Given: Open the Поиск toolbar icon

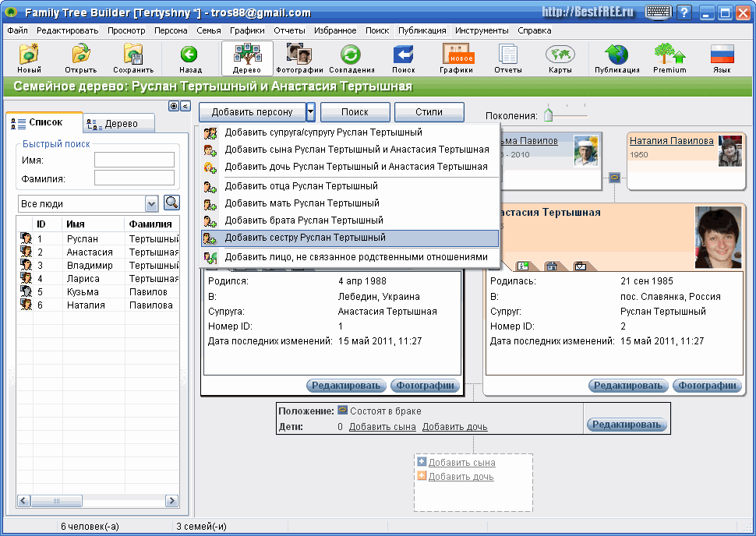Looking at the screenshot, I should [404, 58].
